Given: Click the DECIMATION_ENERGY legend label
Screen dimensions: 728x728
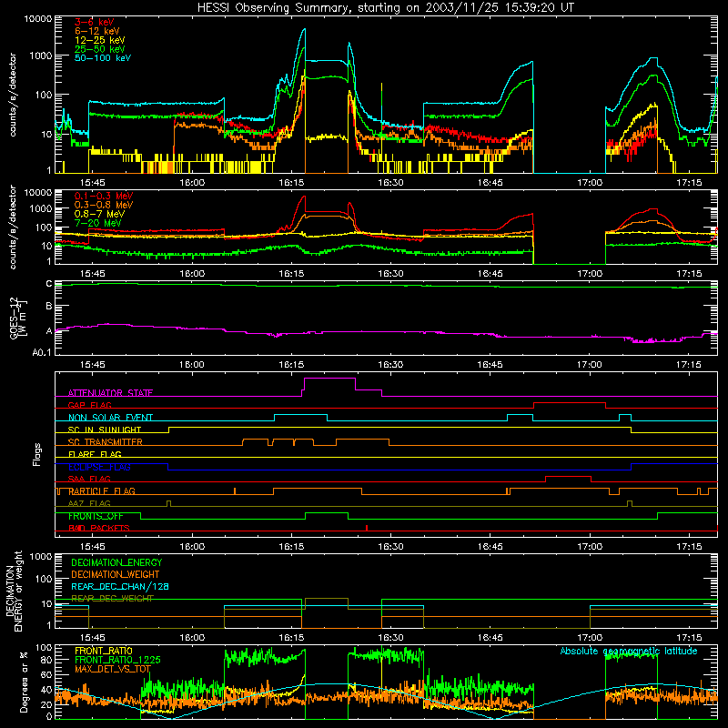Looking at the screenshot, I should (116, 562).
